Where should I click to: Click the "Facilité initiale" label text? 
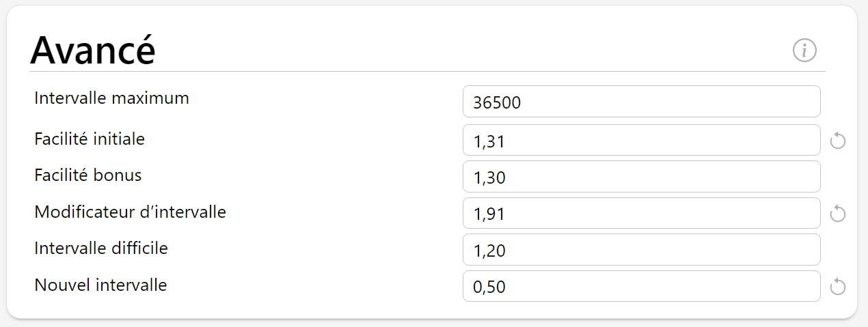[x=90, y=139]
